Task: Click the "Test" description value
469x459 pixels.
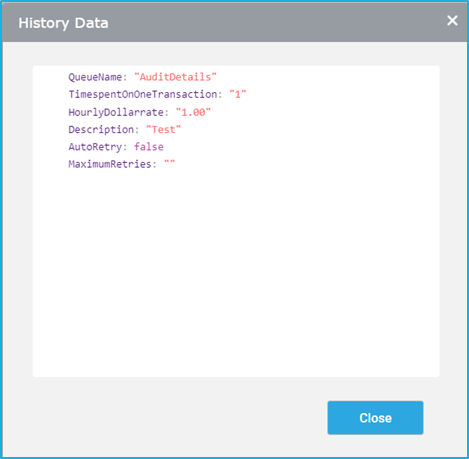Action: tap(163, 129)
